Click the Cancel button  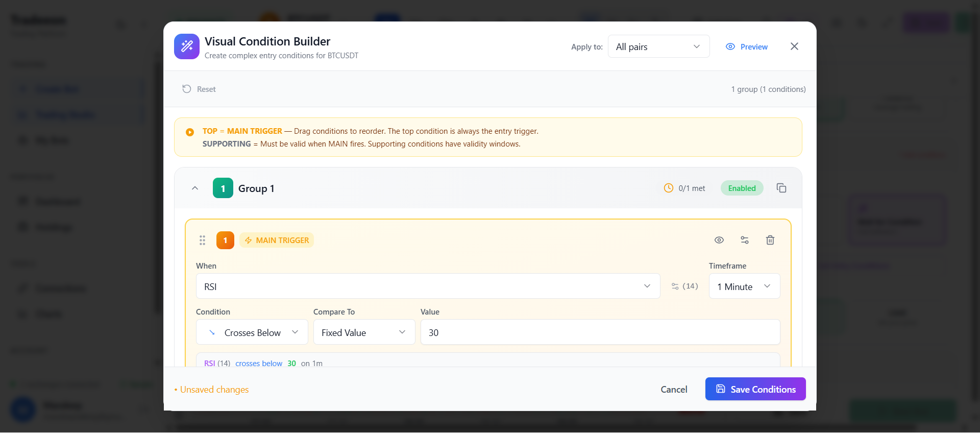674,389
